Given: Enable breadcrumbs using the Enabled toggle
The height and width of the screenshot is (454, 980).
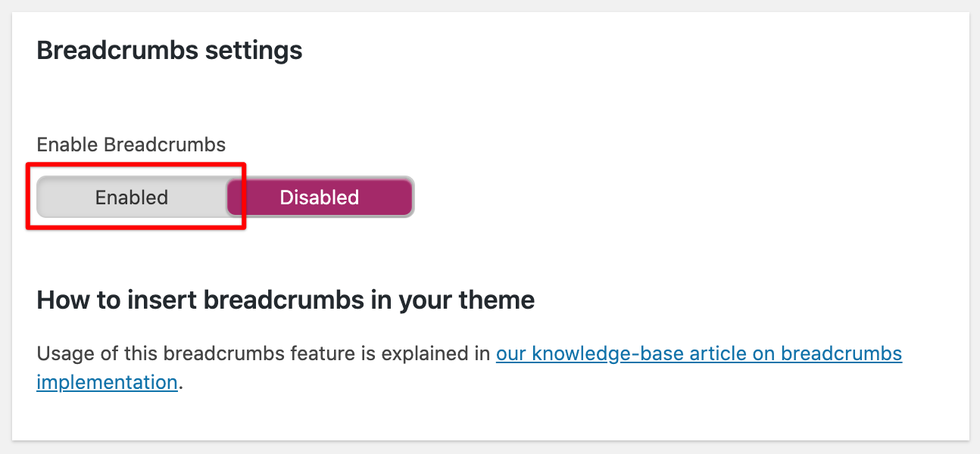Looking at the screenshot, I should pyautogui.click(x=131, y=197).
